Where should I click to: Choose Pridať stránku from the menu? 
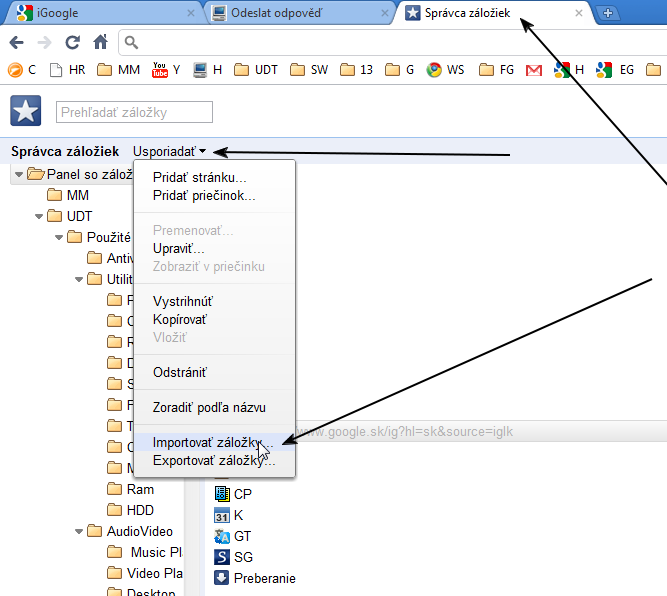pyautogui.click(x=214, y=177)
